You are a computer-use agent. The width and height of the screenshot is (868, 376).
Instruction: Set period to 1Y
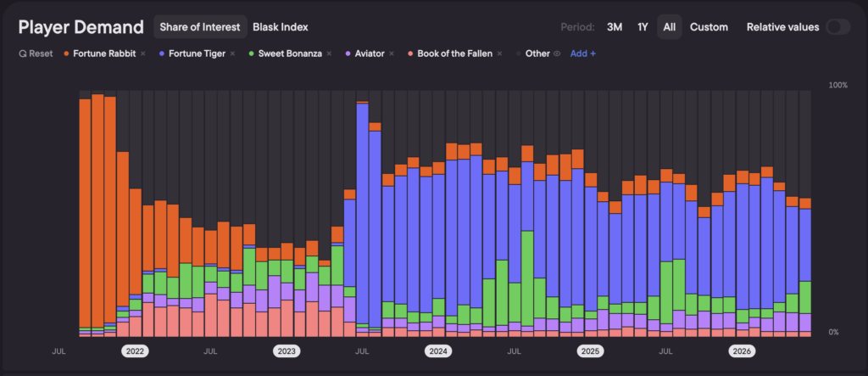click(x=643, y=26)
